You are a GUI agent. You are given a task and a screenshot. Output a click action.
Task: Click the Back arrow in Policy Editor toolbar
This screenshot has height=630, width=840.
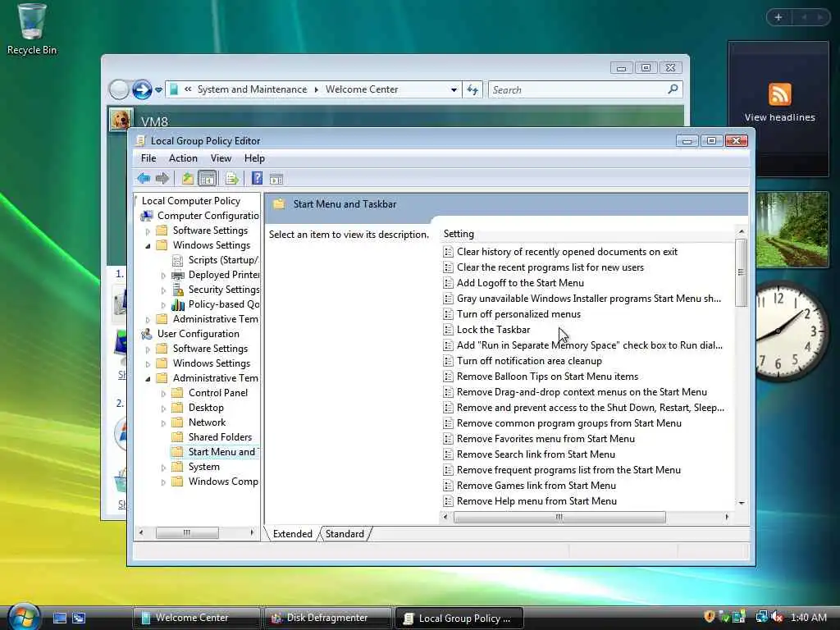click(143, 178)
